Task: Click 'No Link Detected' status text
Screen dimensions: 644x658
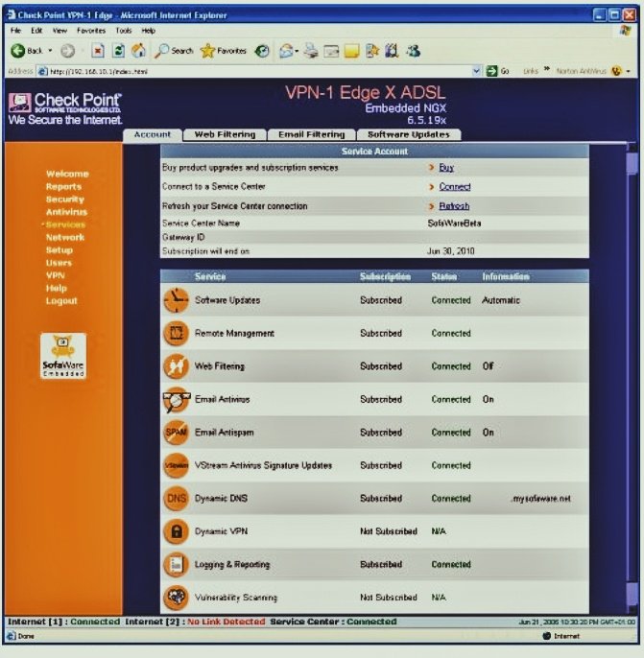Action: click(226, 622)
